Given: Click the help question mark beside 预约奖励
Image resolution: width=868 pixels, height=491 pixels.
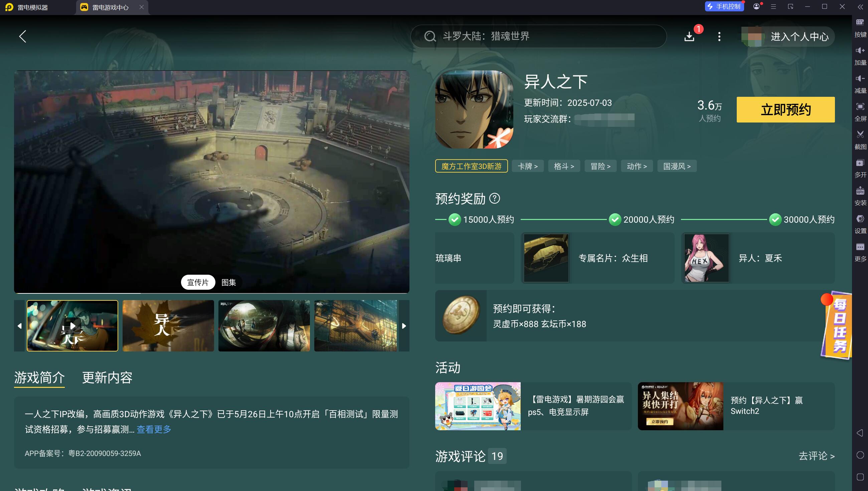Looking at the screenshot, I should pos(495,198).
